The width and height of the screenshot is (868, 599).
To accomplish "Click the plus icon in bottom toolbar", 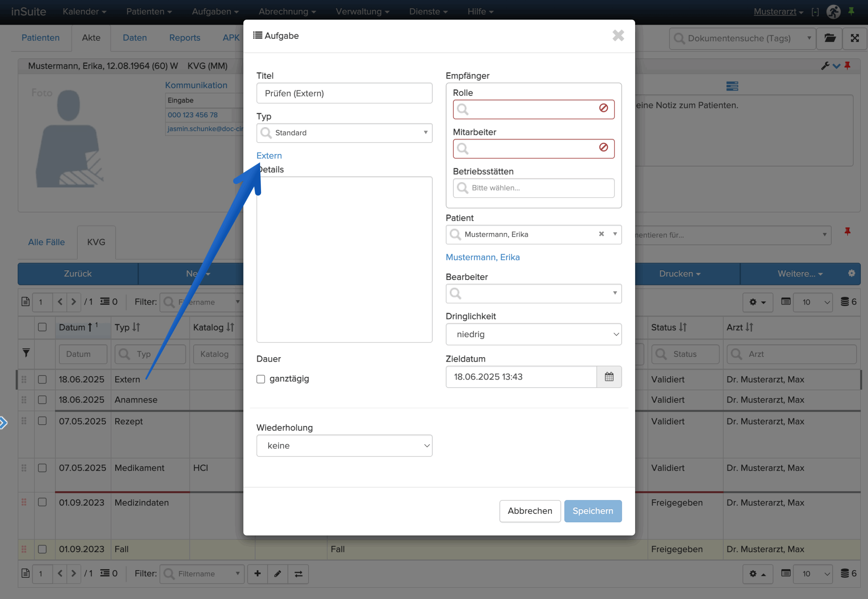I will point(257,574).
